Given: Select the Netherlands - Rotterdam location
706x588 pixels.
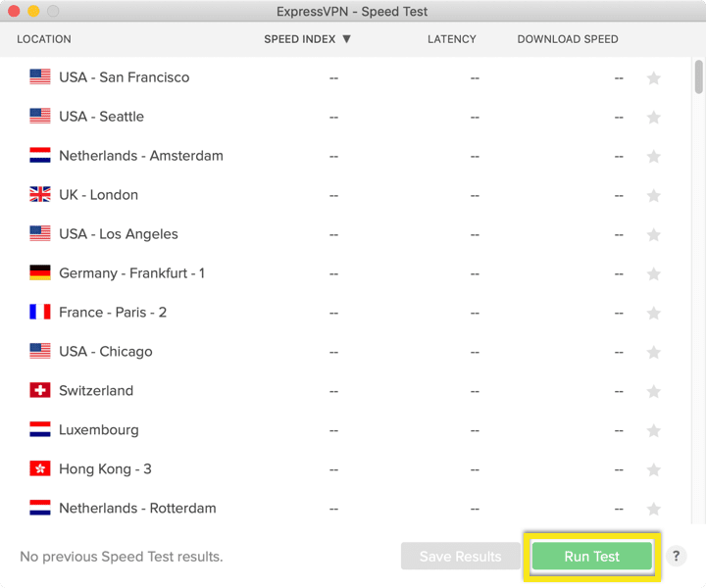Looking at the screenshot, I should (137, 509).
